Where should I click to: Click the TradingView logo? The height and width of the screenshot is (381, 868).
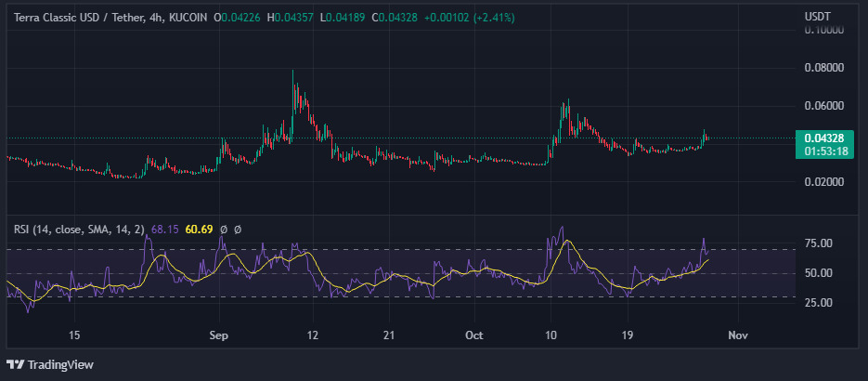click(x=16, y=365)
